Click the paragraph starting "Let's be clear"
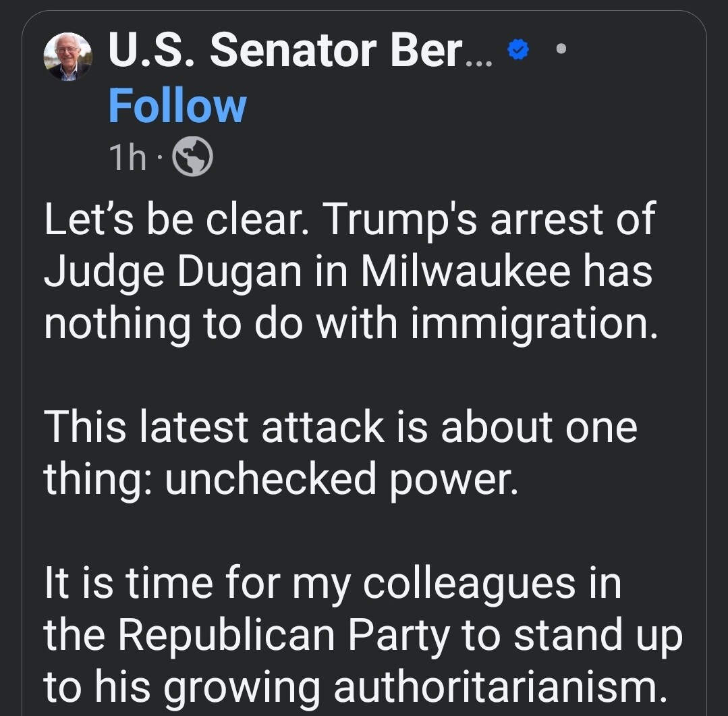728x716 pixels. coord(351,272)
